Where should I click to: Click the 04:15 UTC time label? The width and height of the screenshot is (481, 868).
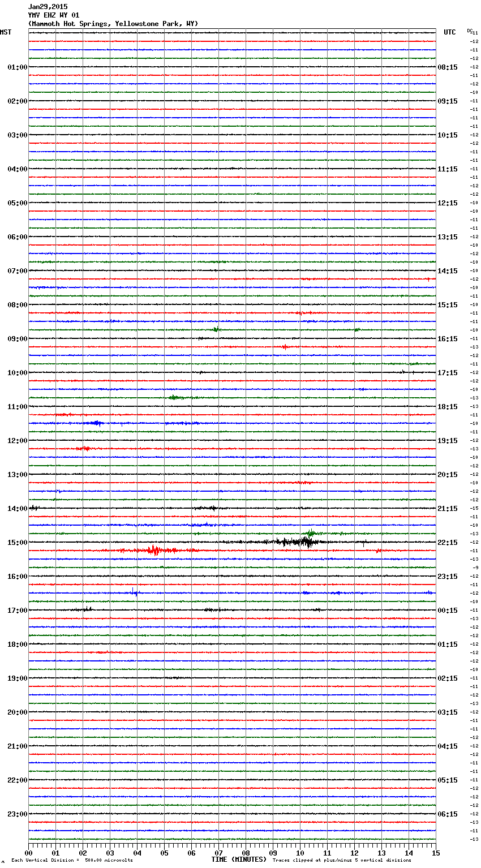448,746
